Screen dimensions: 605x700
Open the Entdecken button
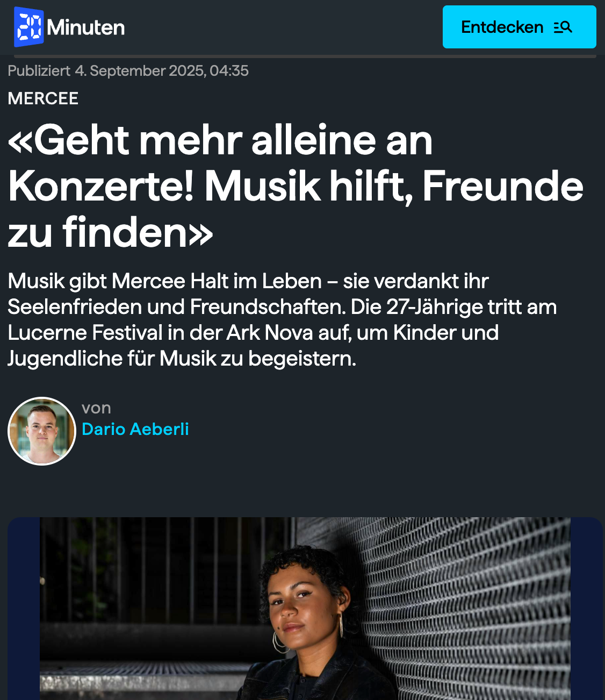519,27
